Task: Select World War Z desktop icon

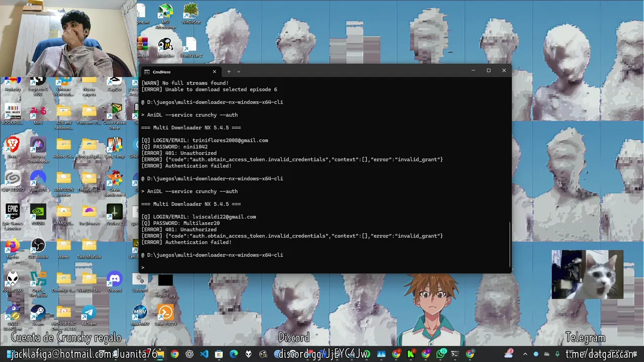Action: [x=191, y=48]
